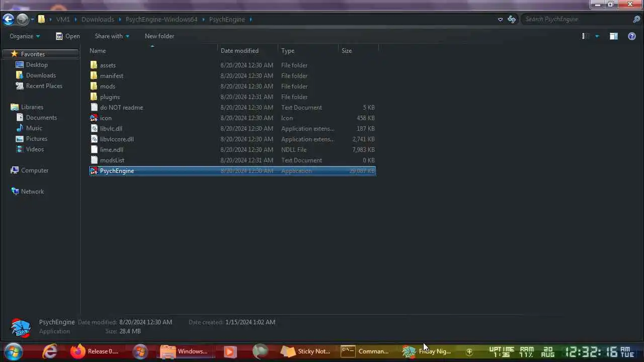Select Network in the navigation pane
The image size is (644, 362).
coord(32,192)
